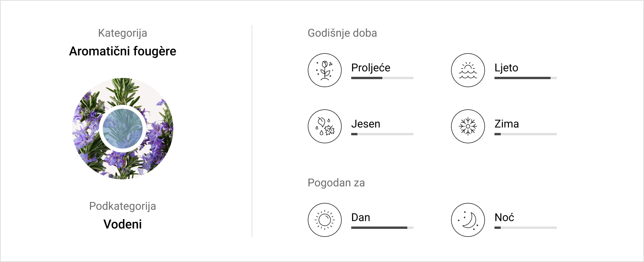Select the Aromatični fougère category title
Viewport: 644px width, 262px height.
[x=123, y=51]
